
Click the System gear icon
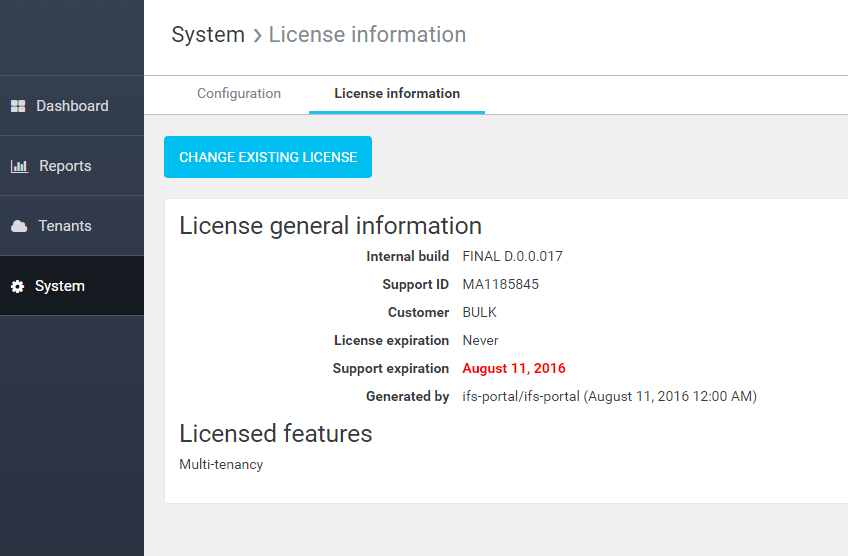pyautogui.click(x=17, y=286)
